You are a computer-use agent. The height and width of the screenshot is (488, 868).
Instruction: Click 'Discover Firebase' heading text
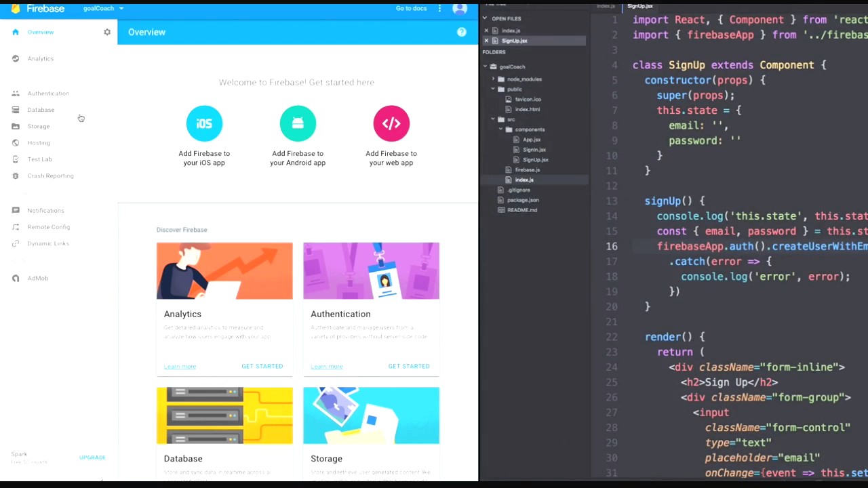click(182, 230)
